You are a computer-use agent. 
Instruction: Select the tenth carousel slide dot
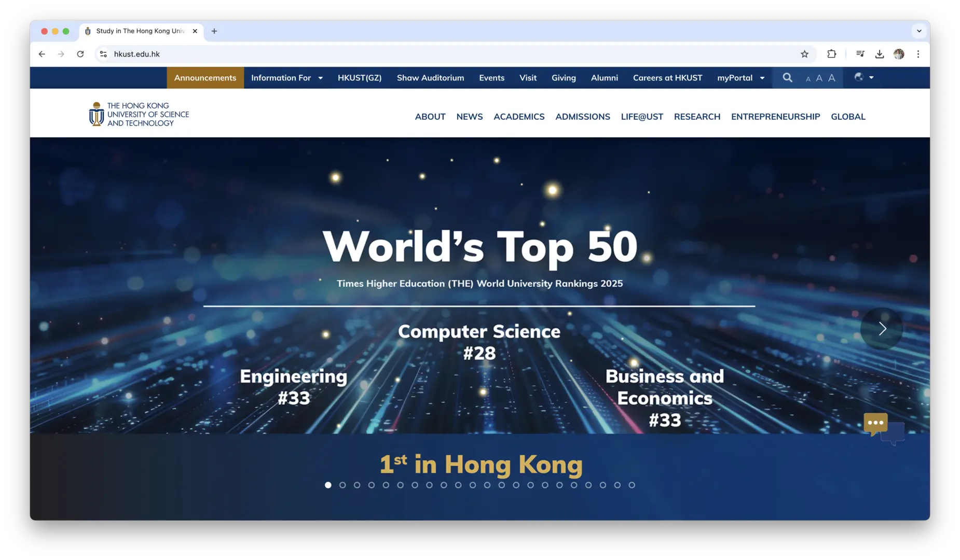458,485
